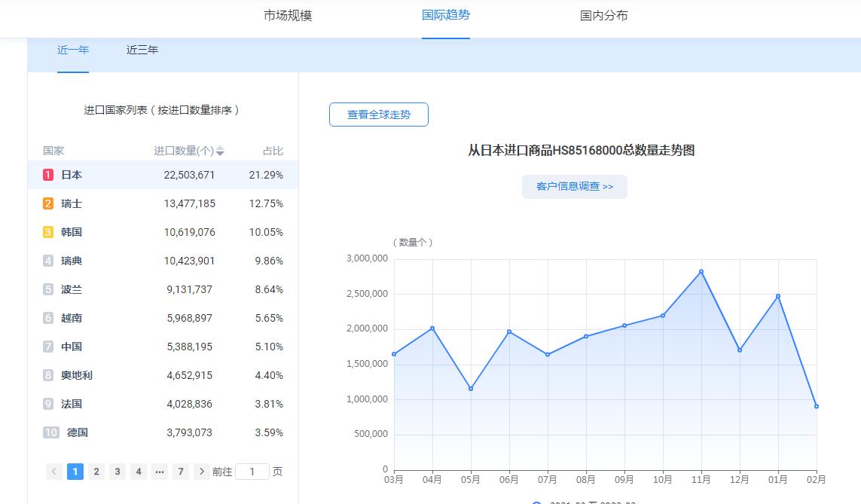The width and height of the screenshot is (861, 504).
Task: Switch to the 国内分布 tab
Action: coord(602,14)
